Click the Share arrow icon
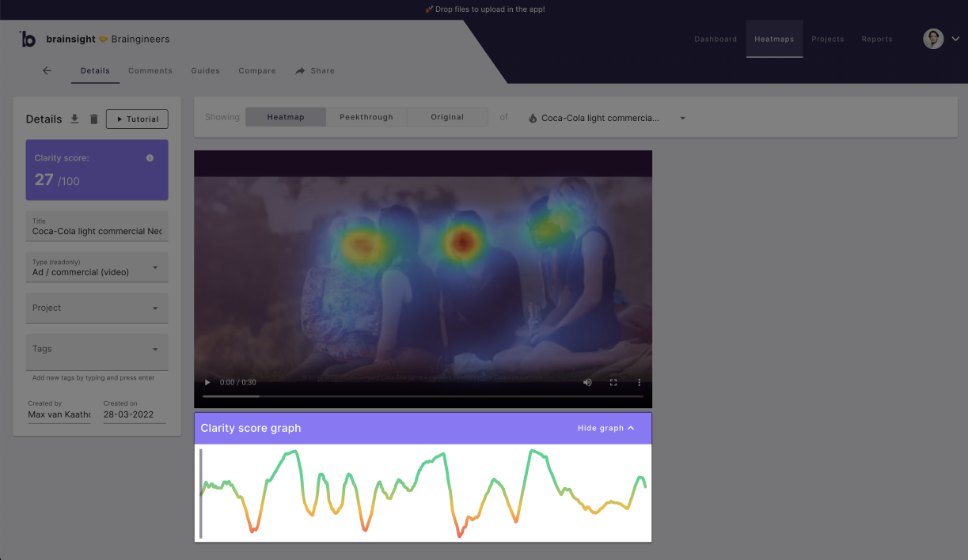968x560 pixels. (x=300, y=70)
